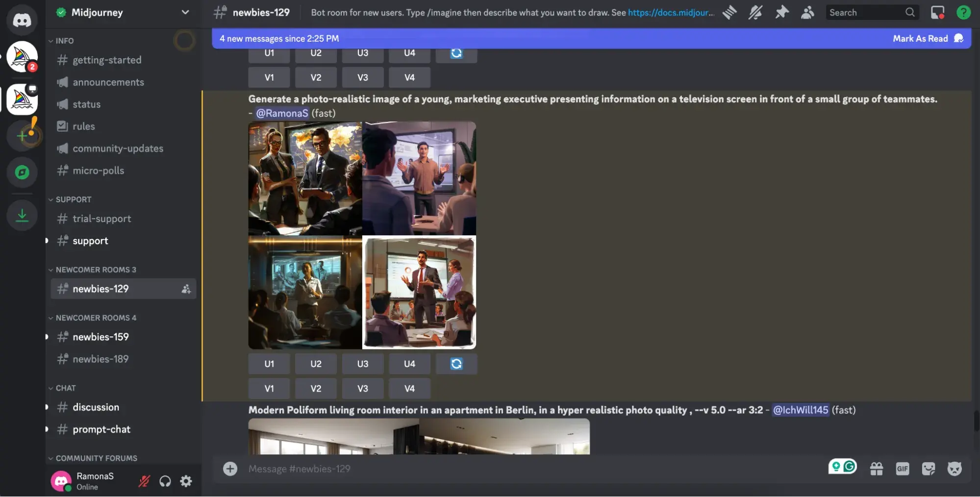Screen dimensions: 980x497
Task: Click V4 under marketing executive images
Action: click(409, 388)
